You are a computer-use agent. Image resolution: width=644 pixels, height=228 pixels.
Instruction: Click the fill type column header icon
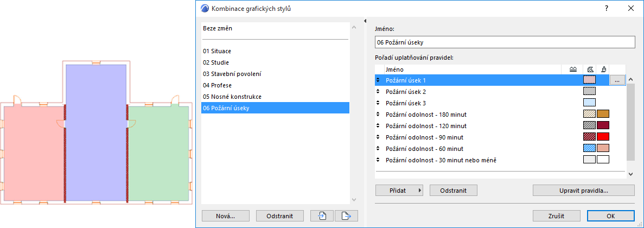(x=589, y=69)
